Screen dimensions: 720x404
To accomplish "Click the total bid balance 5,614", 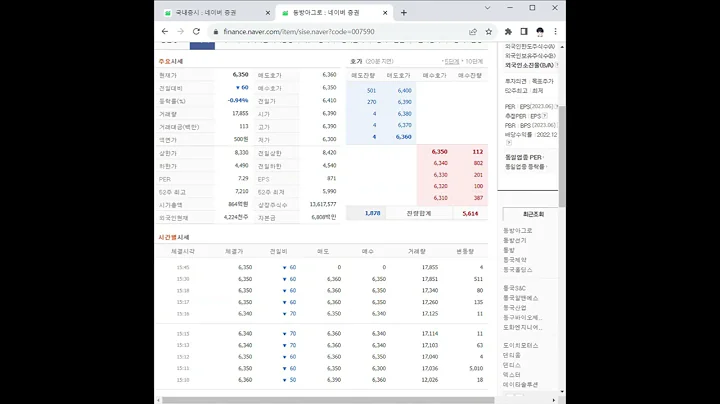I will click(470, 213).
